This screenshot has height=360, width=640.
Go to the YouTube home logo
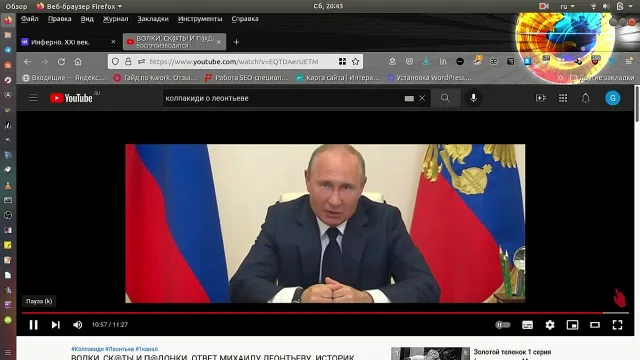pyautogui.click(x=71, y=98)
